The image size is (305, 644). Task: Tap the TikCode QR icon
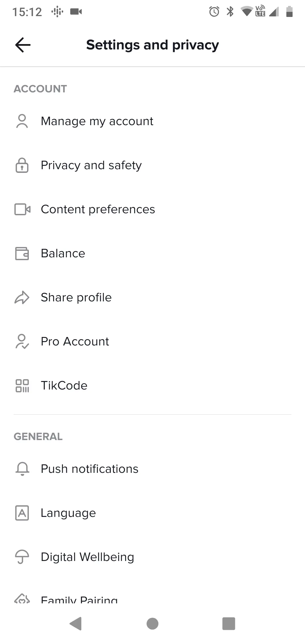[22, 386]
